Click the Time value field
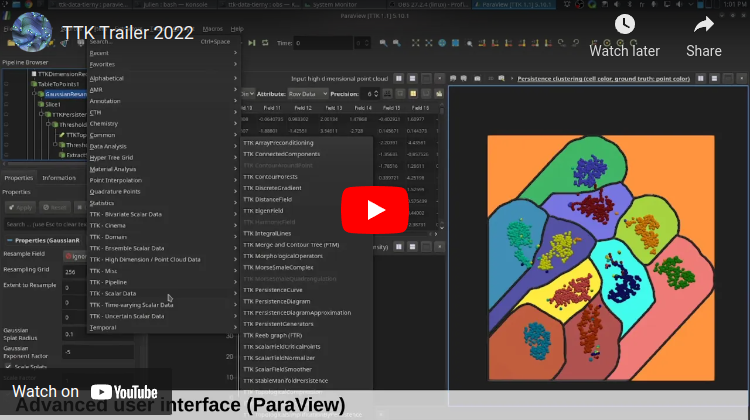Screen dimensions: 750x420 [324, 43]
